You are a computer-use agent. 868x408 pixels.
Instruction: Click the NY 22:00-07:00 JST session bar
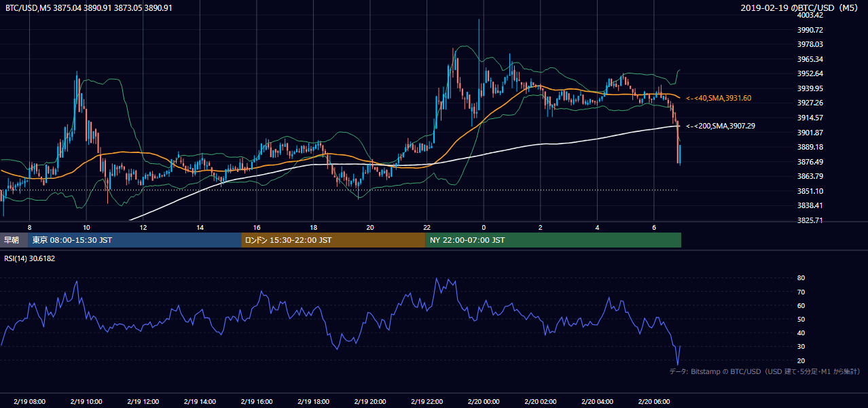(554, 240)
